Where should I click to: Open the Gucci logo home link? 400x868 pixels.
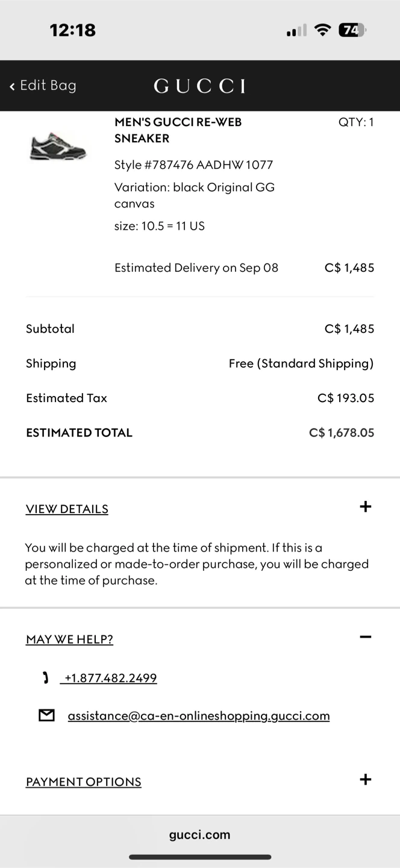(x=199, y=86)
